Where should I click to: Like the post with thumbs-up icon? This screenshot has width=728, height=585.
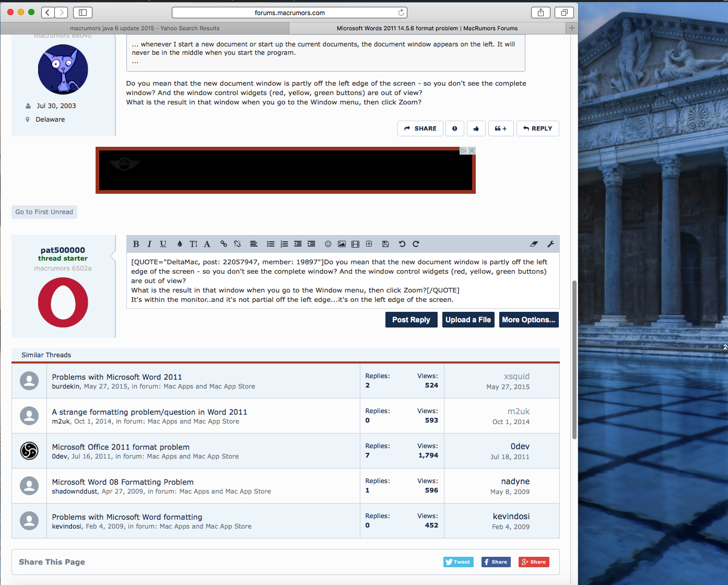tap(476, 128)
